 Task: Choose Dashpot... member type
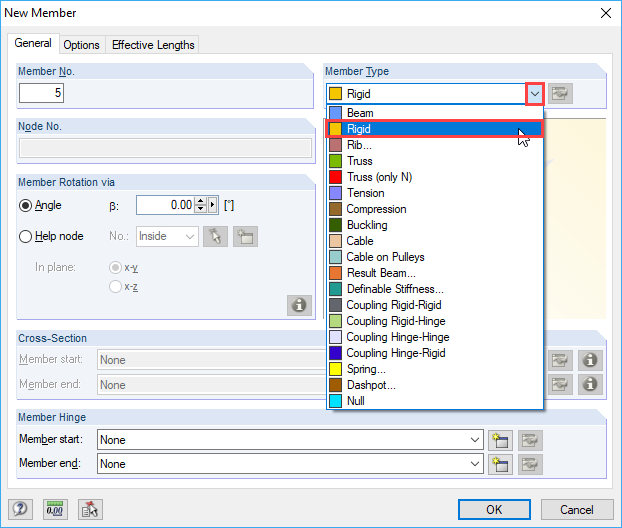click(x=435, y=385)
